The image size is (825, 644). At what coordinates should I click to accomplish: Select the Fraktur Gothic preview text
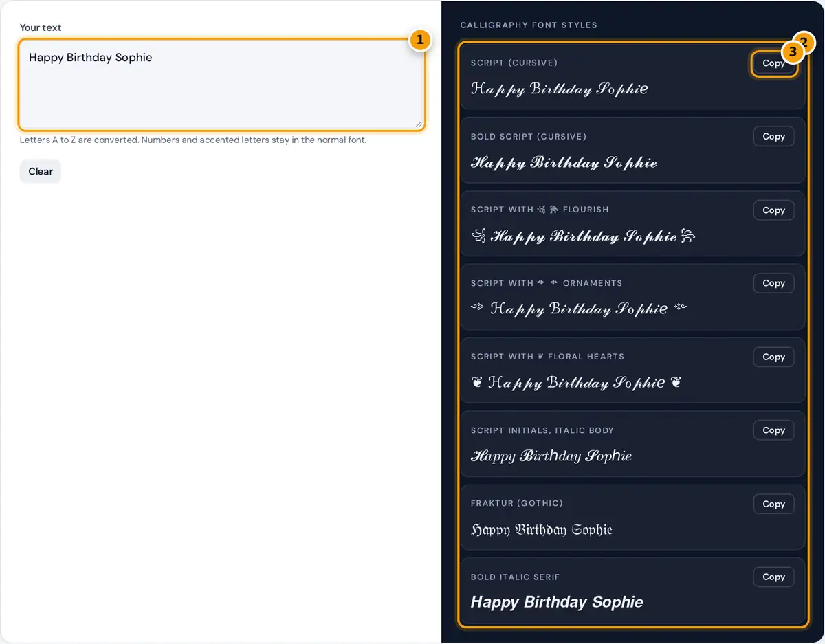542,530
